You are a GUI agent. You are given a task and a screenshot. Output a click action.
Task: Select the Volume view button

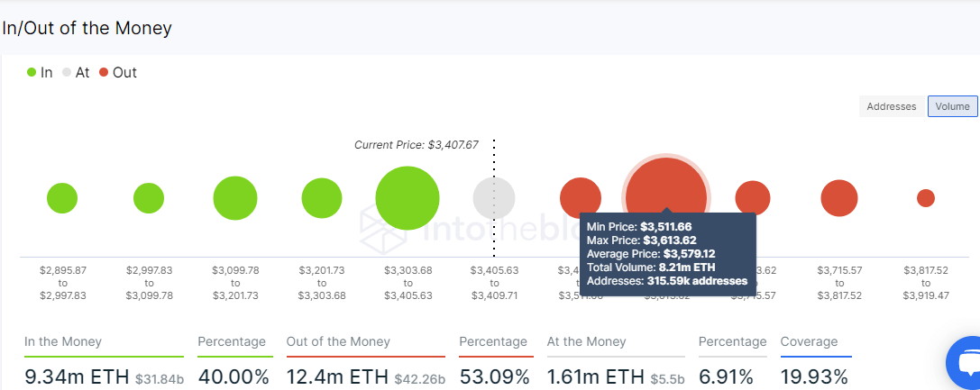tap(952, 106)
